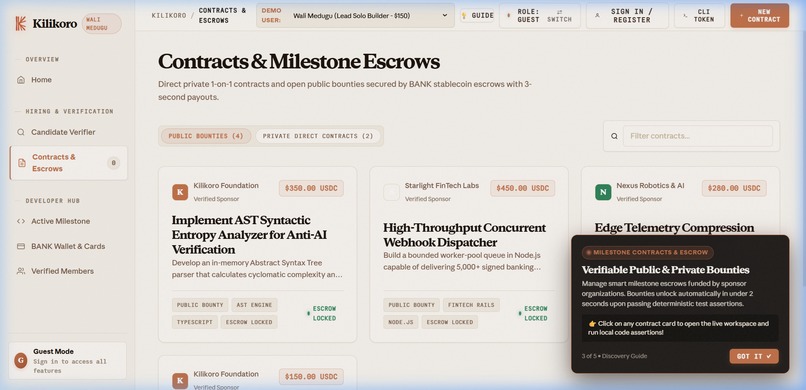Click PUBLIC BOUNTY tag on Webhook card
This screenshot has width=806, height=390.
(411, 305)
